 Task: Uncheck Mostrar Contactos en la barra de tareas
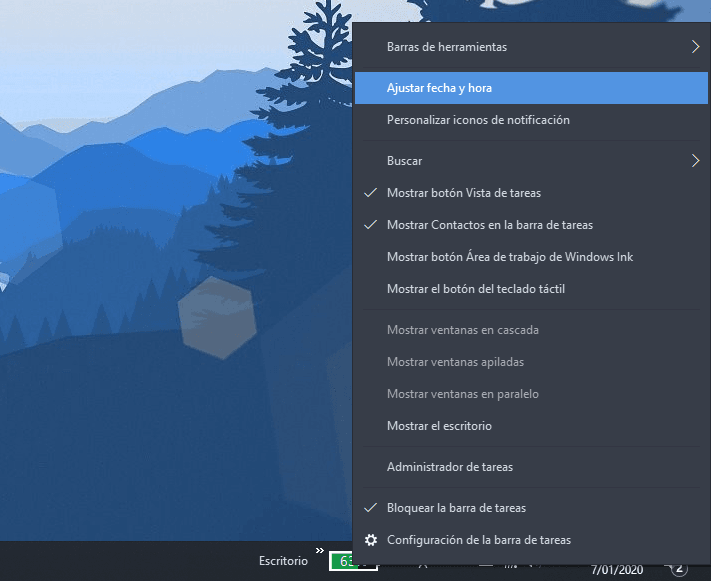531,225
